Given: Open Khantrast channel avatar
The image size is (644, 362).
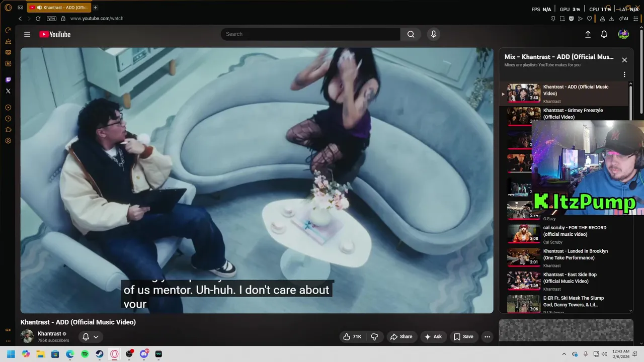Looking at the screenshot, I should coord(27,336).
